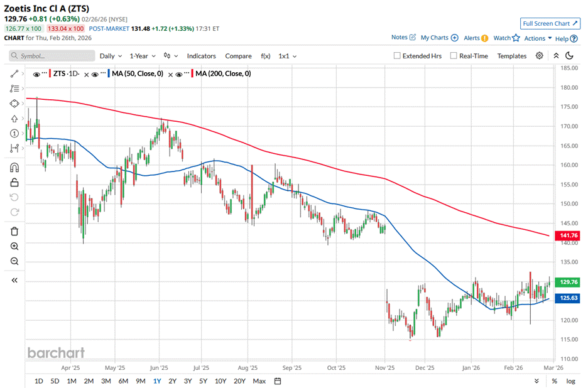Viewport: 588px width, 388px height.
Task: Open the Notes editor icon
Action: pos(413,37)
